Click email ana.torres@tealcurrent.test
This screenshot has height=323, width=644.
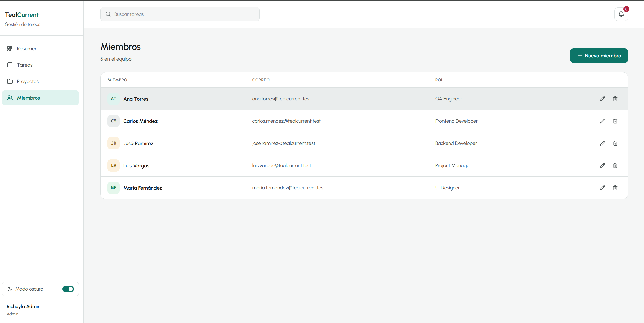pyautogui.click(x=281, y=99)
